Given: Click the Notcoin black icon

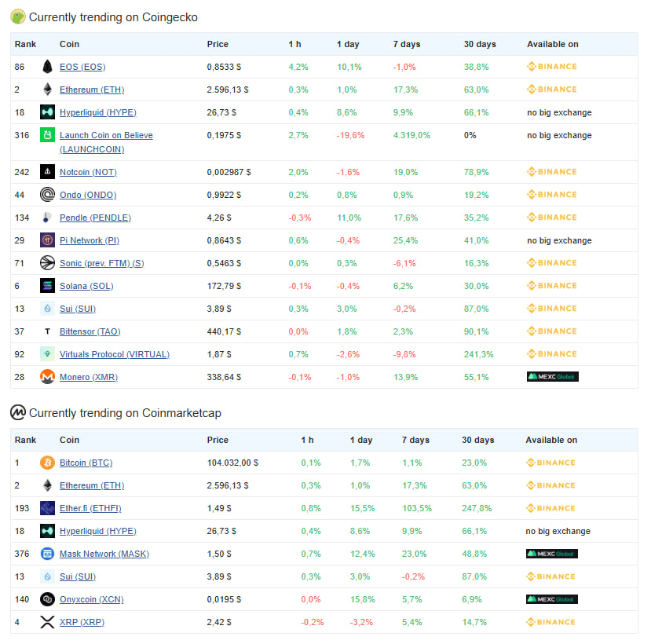Looking at the screenshot, I should (x=47, y=171).
